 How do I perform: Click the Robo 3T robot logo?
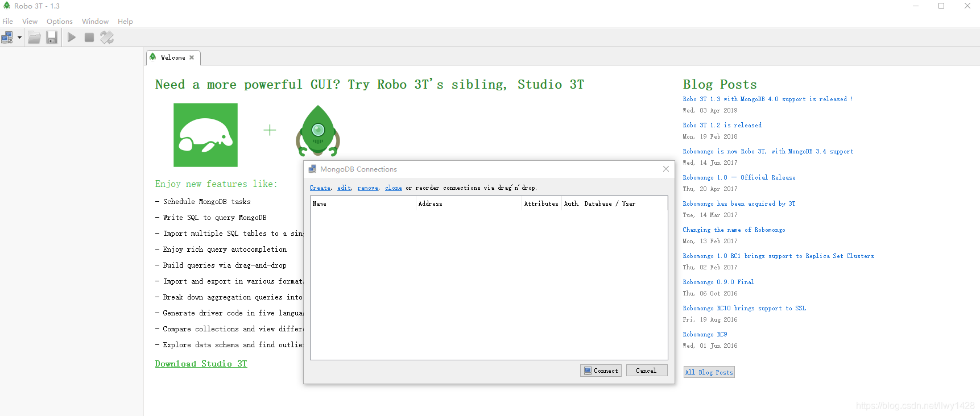coord(318,131)
